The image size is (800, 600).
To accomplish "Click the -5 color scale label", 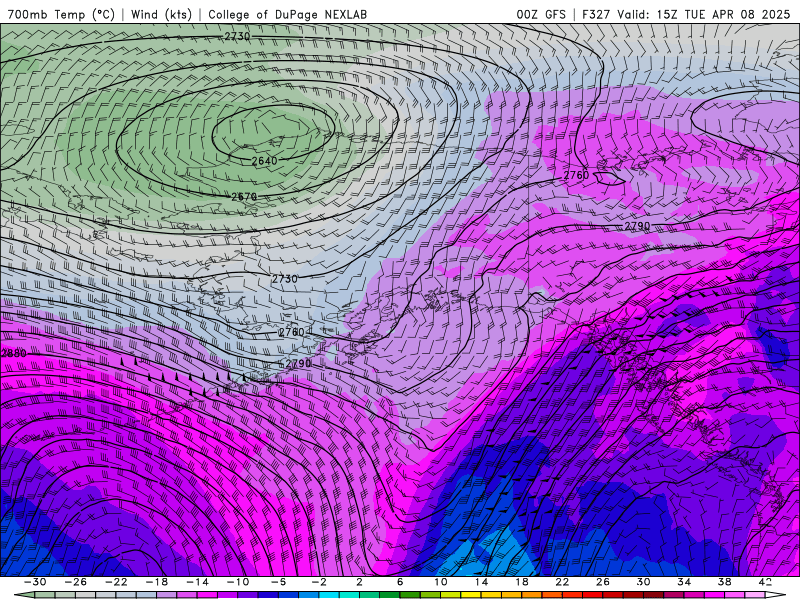I will (278, 582).
